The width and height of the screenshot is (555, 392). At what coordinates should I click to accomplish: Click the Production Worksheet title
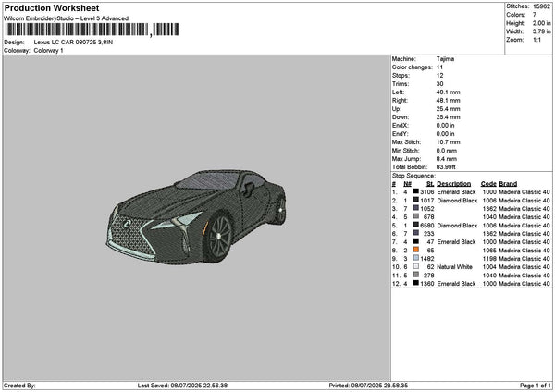pos(52,8)
